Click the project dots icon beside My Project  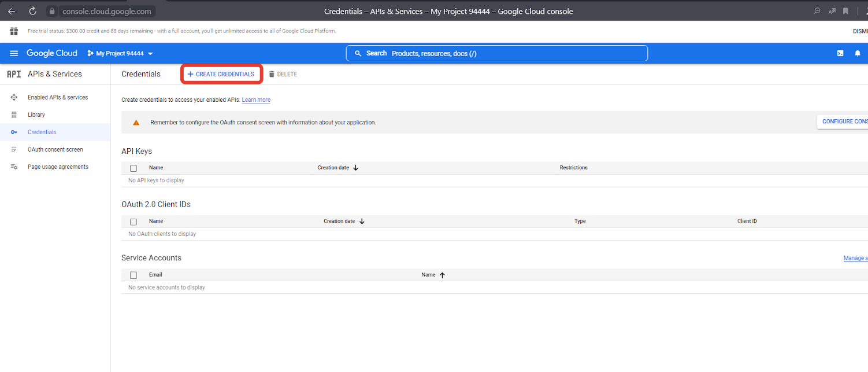pyautogui.click(x=90, y=53)
